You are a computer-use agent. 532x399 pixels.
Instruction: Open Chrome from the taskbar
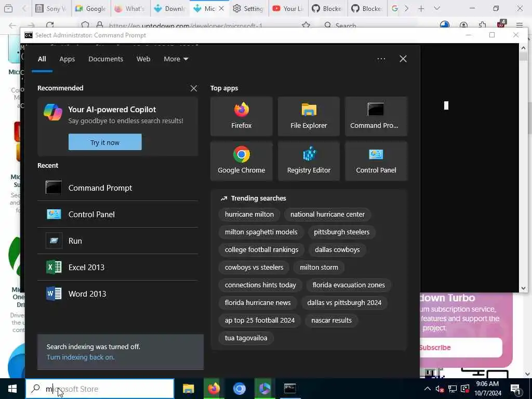[239, 389]
